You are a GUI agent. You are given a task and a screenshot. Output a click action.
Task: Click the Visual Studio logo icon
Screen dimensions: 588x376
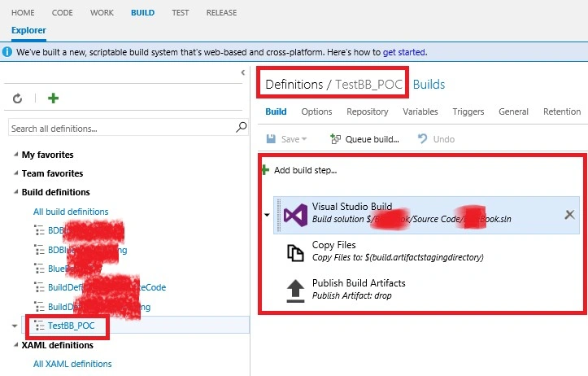click(295, 215)
